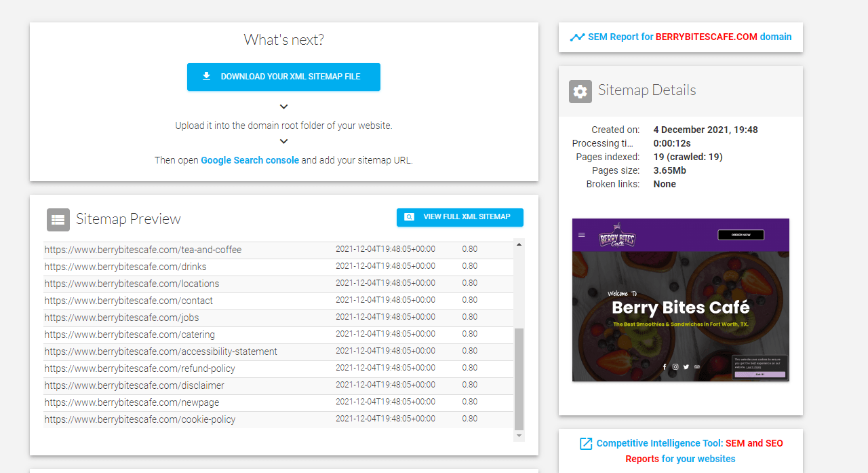Click the Berry Bites logo in the preview
The image size is (868, 473).
616,236
